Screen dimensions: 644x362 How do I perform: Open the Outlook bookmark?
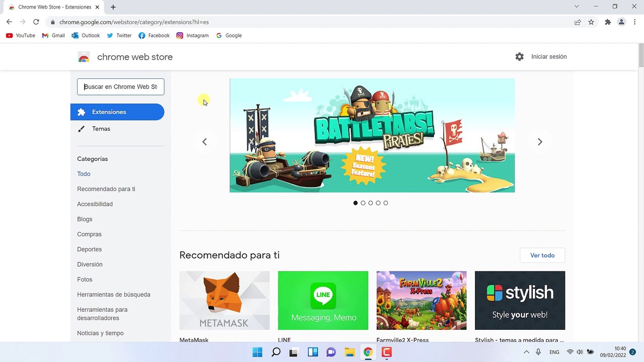86,36
